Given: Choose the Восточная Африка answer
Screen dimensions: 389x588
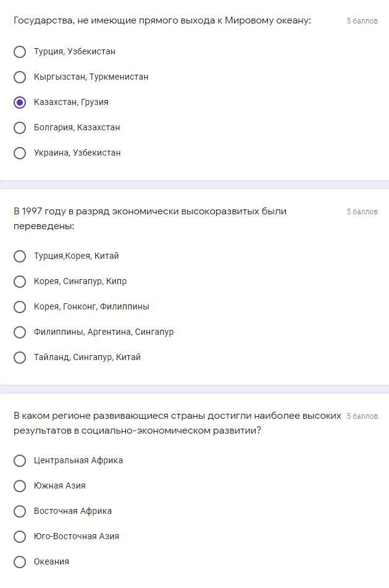Looking at the screenshot, I should point(20,511).
